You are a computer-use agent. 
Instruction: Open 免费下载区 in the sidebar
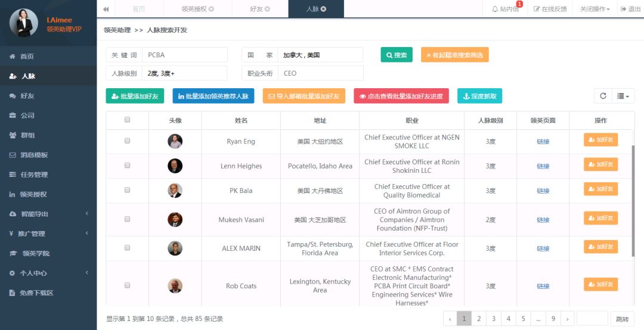tap(48, 292)
